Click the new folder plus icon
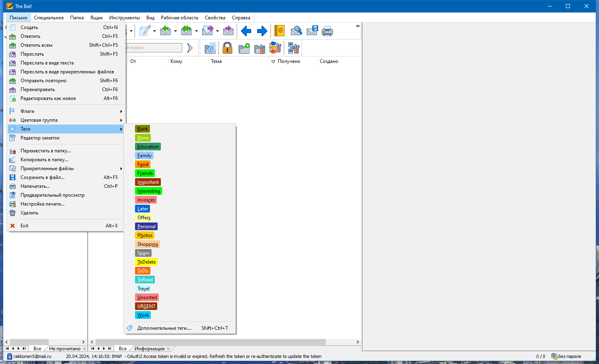 point(244,48)
